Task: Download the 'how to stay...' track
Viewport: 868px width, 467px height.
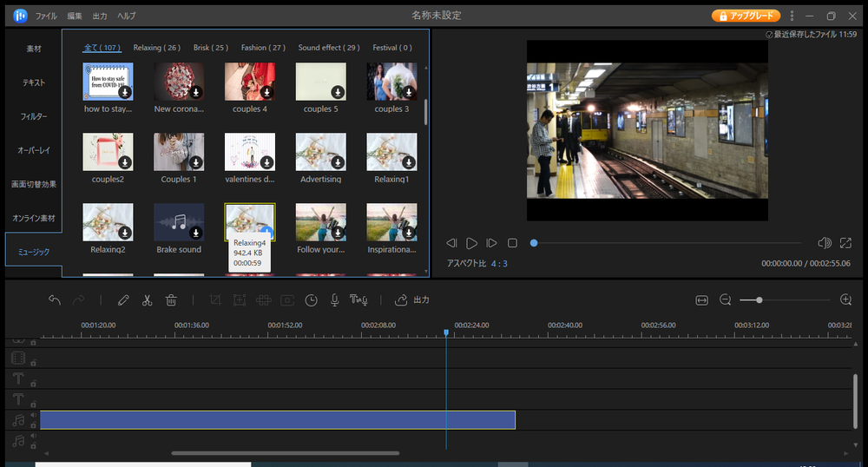Action: [125, 92]
